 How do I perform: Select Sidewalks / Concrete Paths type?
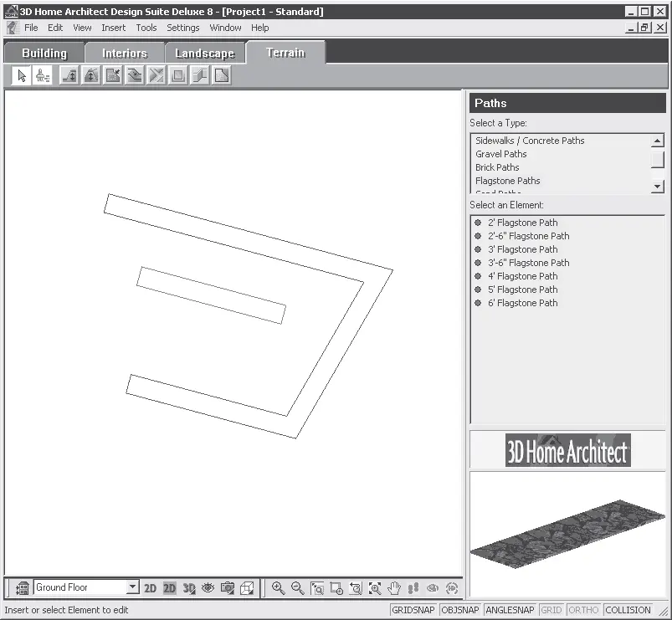point(530,141)
